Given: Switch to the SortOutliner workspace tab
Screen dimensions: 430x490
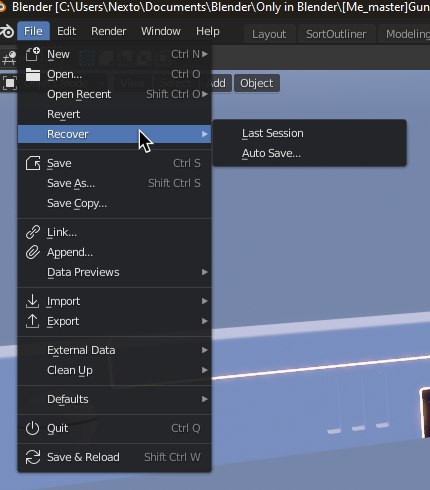Looking at the screenshot, I should pos(336,34).
